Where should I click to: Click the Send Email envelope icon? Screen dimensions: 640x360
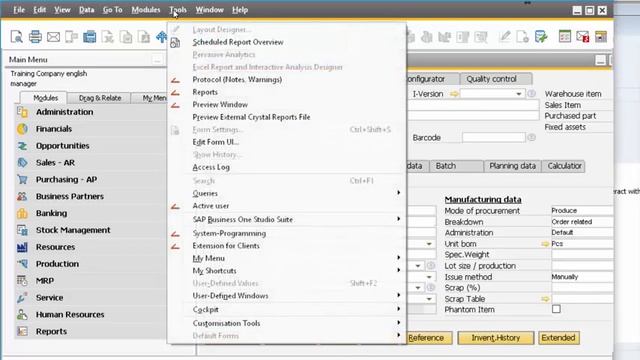[x=53, y=37]
